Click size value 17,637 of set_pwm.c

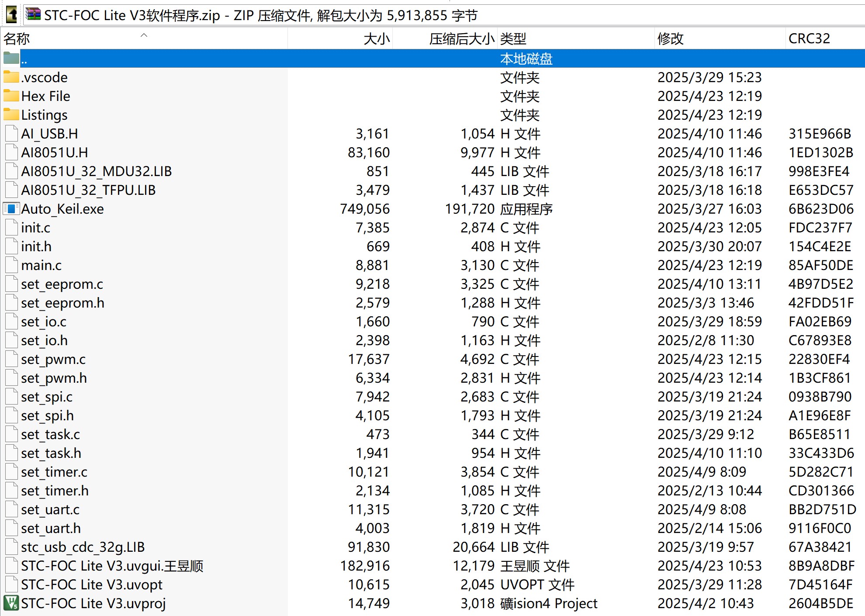[369, 359]
